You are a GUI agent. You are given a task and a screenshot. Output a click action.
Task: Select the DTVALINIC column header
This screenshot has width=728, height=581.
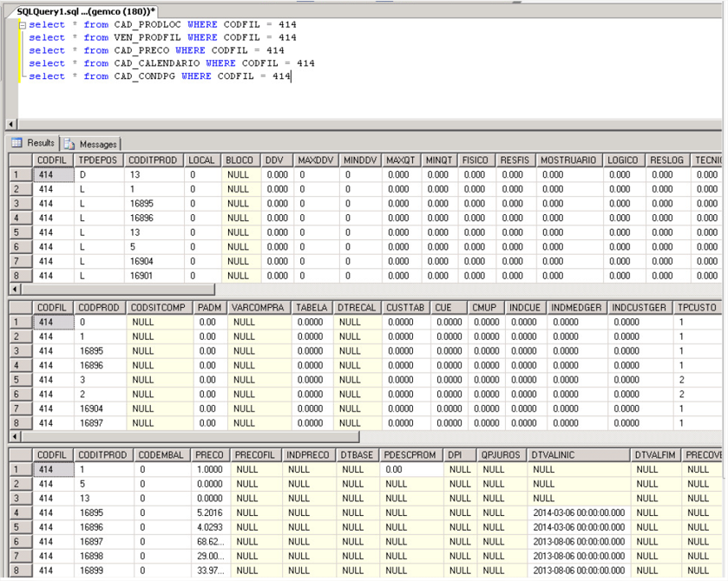point(578,455)
